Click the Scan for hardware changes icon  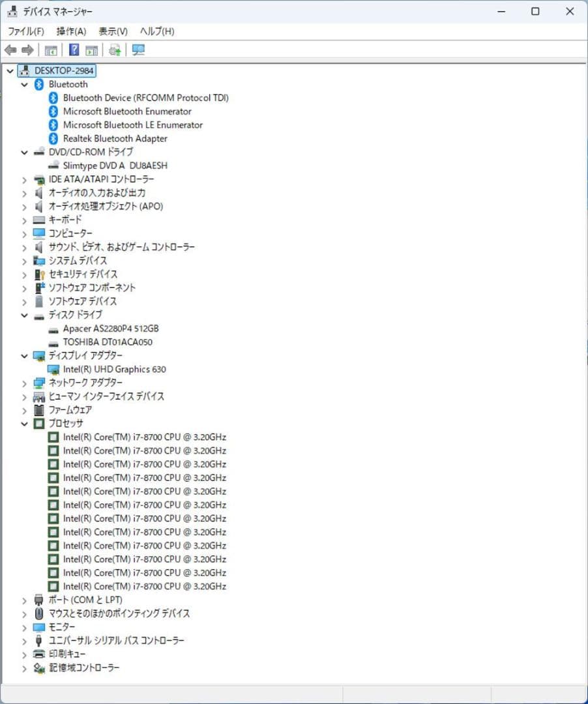point(115,50)
